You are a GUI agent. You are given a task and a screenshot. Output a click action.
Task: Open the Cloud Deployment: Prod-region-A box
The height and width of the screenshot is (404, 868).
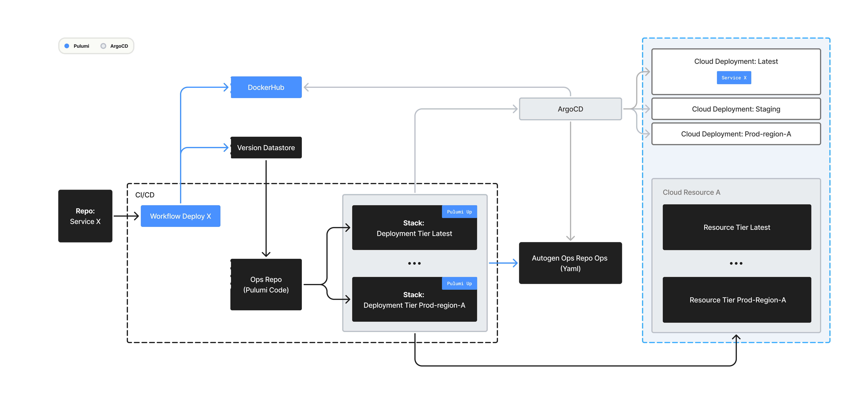(736, 134)
